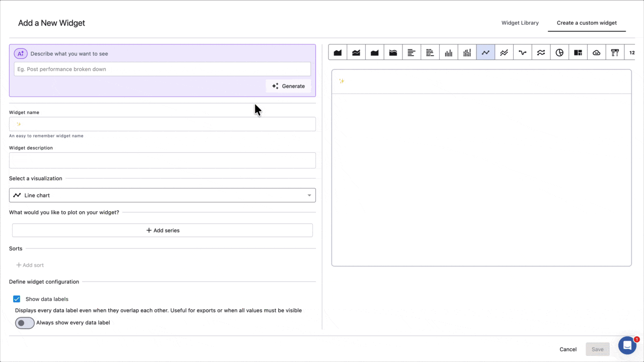
Task: Click the AI sparkle icon in describe panel
Action: coord(20,54)
